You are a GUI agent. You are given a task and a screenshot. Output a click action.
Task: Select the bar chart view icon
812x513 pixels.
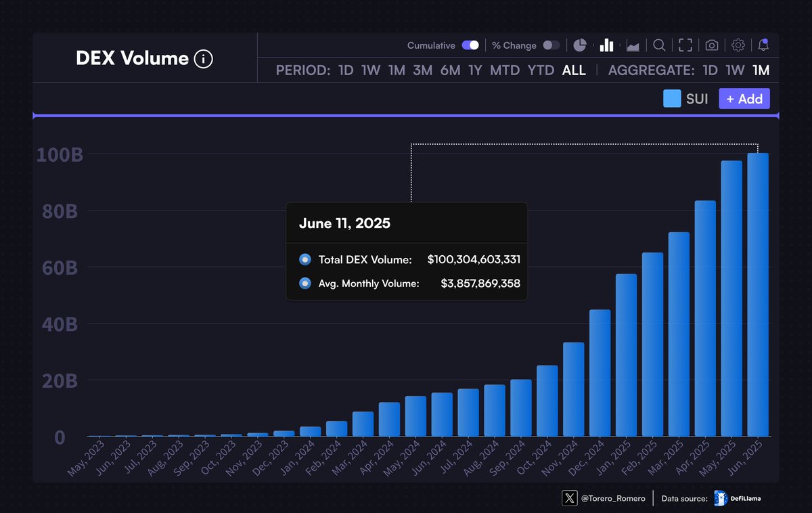click(x=607, y=45)
